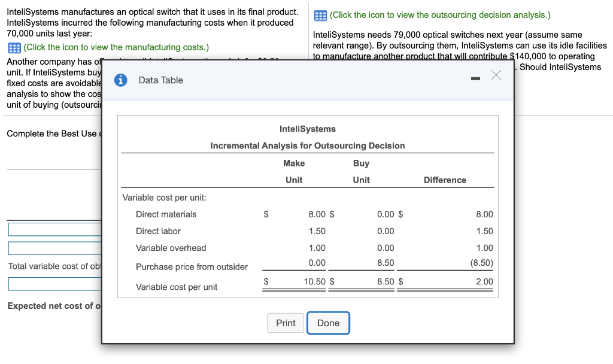Click the 'Make' column header

[294, 163]
